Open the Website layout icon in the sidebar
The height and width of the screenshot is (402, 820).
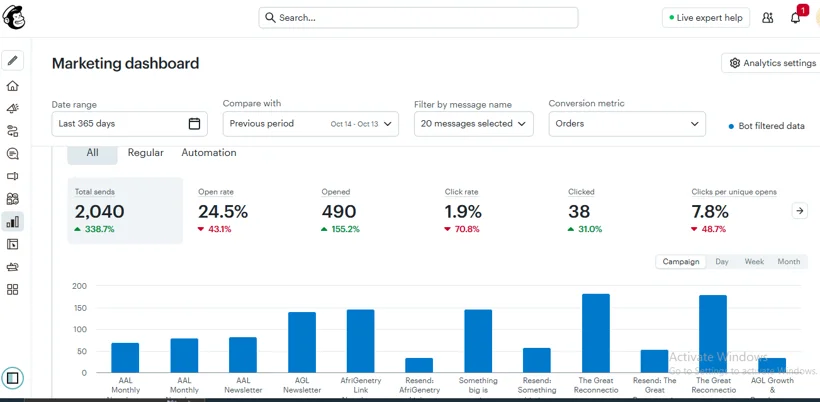(x=13, y=244)
